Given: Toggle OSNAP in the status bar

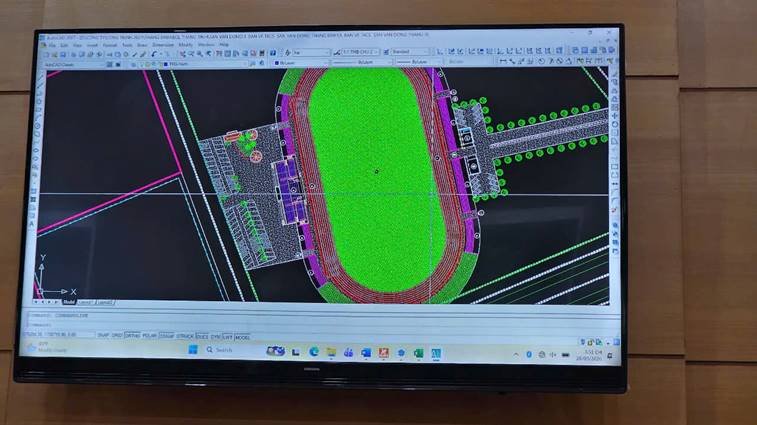Looking at the screenshot, I should coord(167,336).
